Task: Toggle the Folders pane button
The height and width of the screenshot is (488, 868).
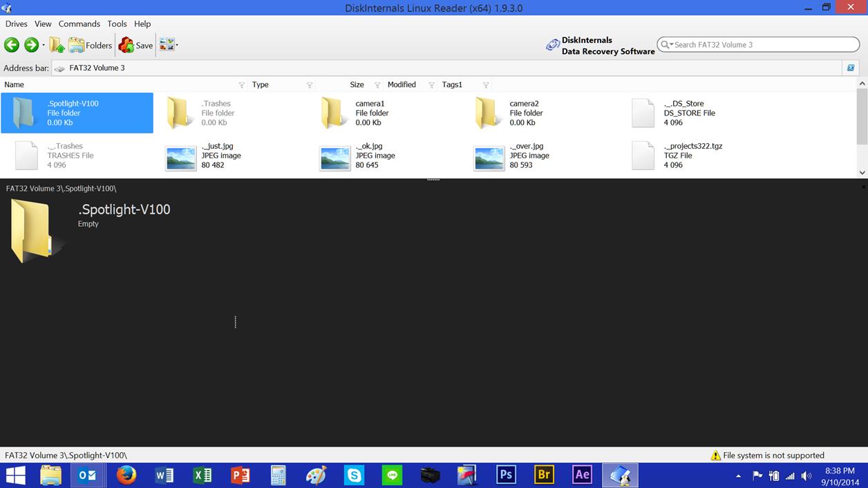Action: 90,45
